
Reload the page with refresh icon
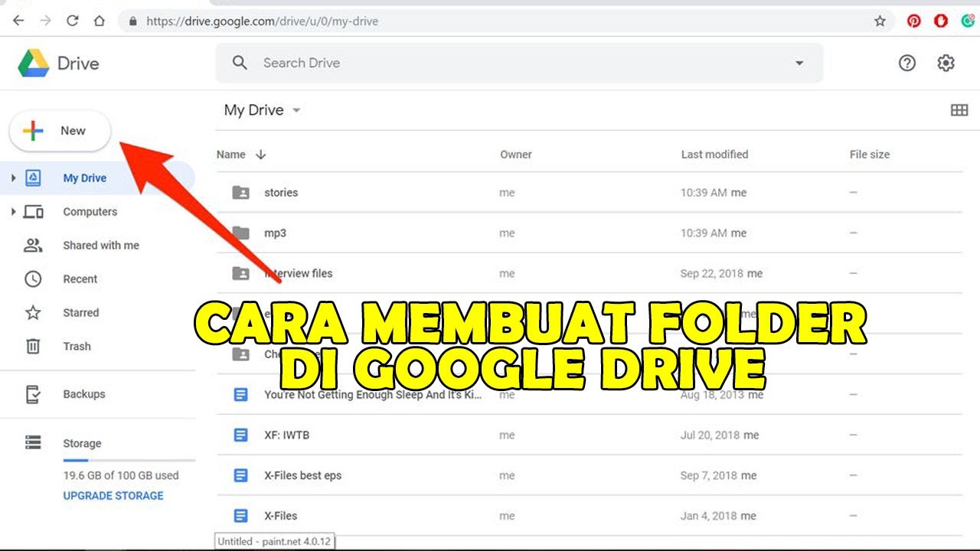[x=73, y=21]
